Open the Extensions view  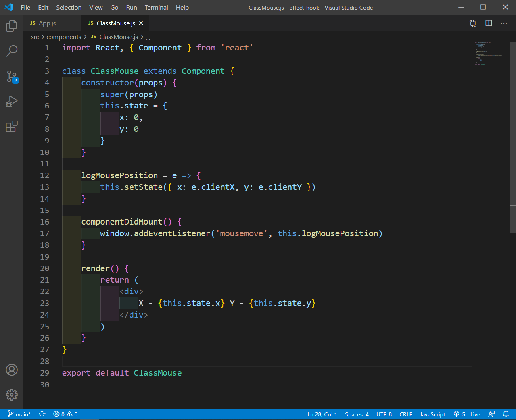(12, 127)
